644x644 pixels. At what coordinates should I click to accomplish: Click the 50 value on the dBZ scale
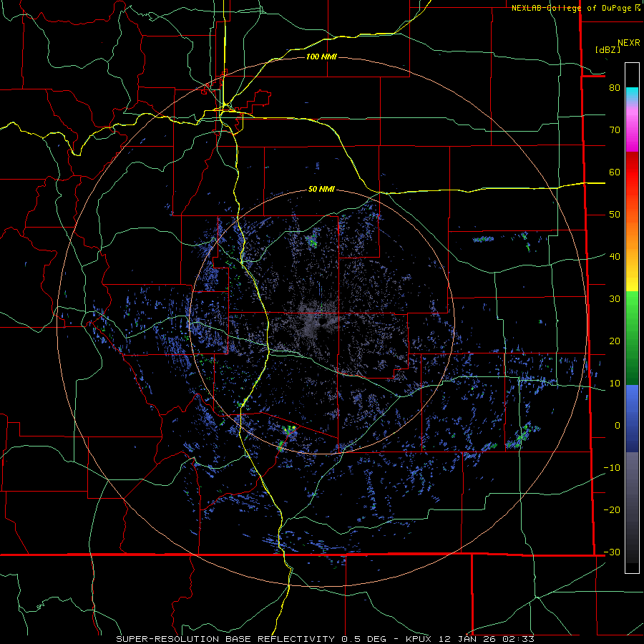click(x=615, y=215)
